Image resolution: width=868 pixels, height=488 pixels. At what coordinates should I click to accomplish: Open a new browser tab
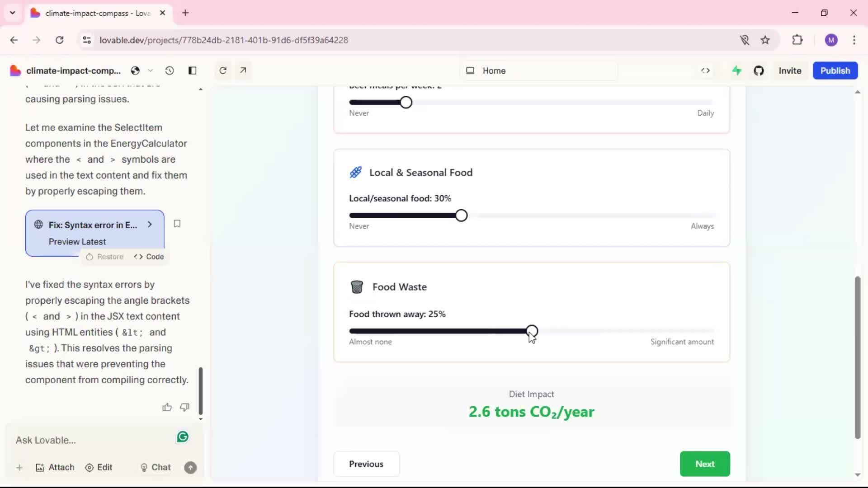click(185, 13)
